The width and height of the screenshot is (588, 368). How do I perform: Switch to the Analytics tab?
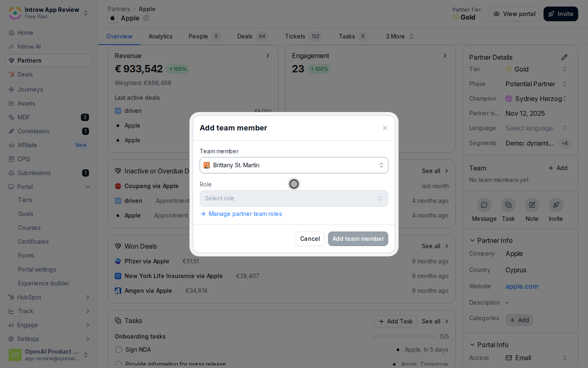[160, 36]
